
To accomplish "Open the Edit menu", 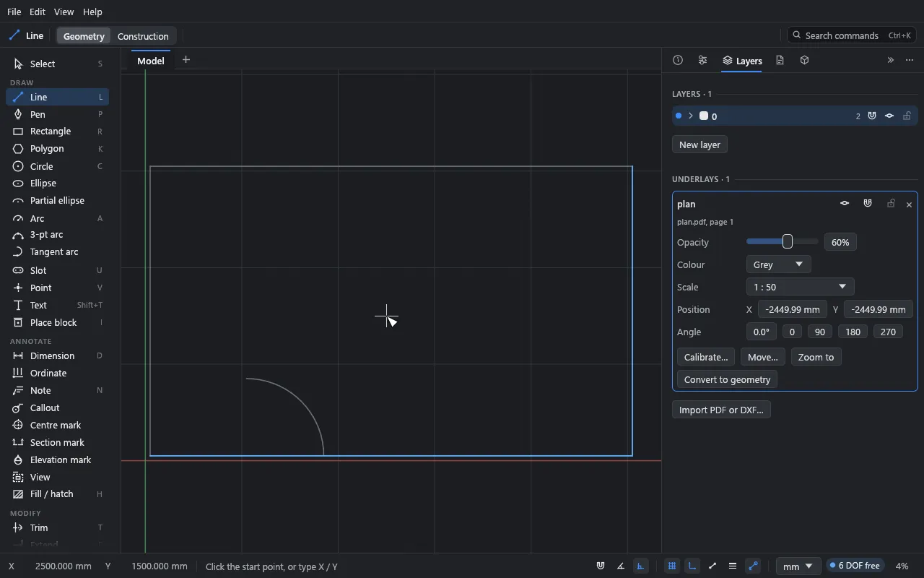I will coord(38,12).
